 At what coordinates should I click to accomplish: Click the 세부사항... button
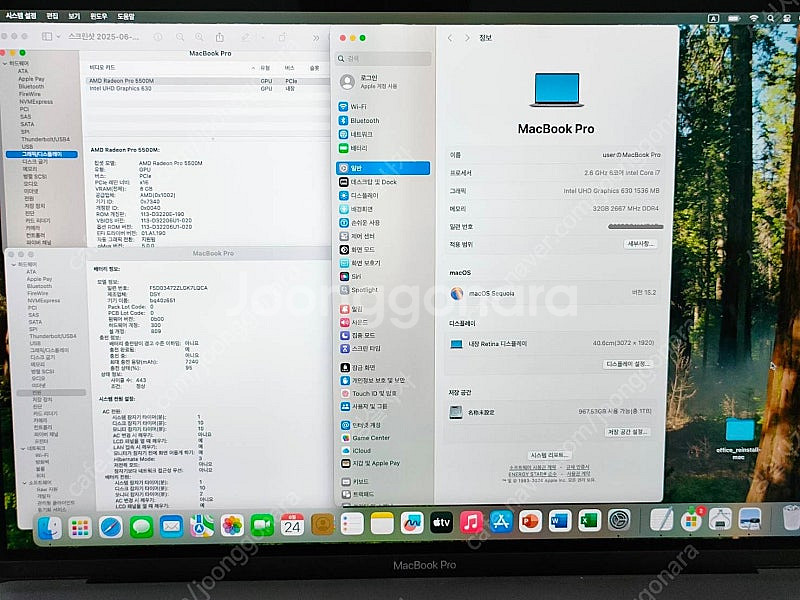point(639,244)
